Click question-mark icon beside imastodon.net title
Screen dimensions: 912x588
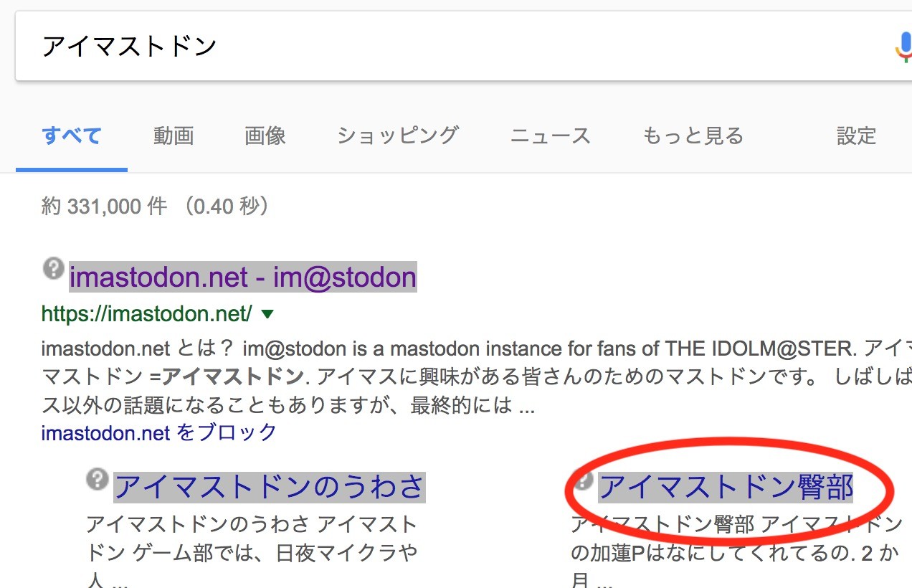click(x=54, y=270)
